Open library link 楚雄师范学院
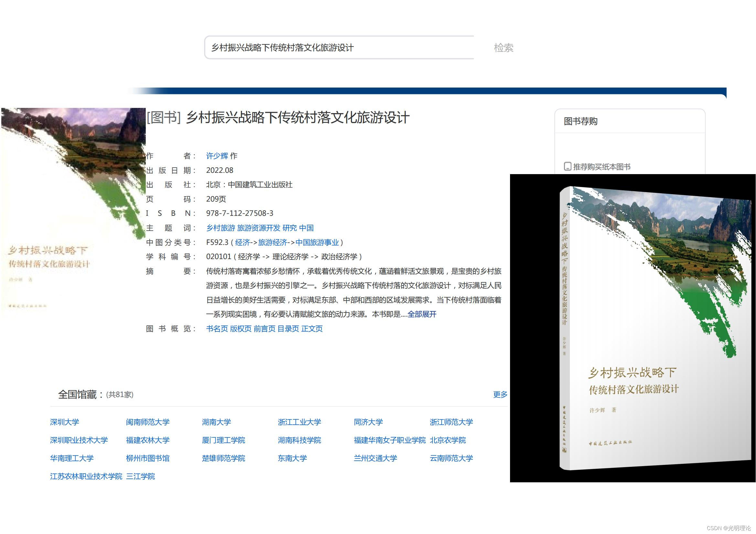This screenshot has width=756, height=534. (x=224, y=458)
